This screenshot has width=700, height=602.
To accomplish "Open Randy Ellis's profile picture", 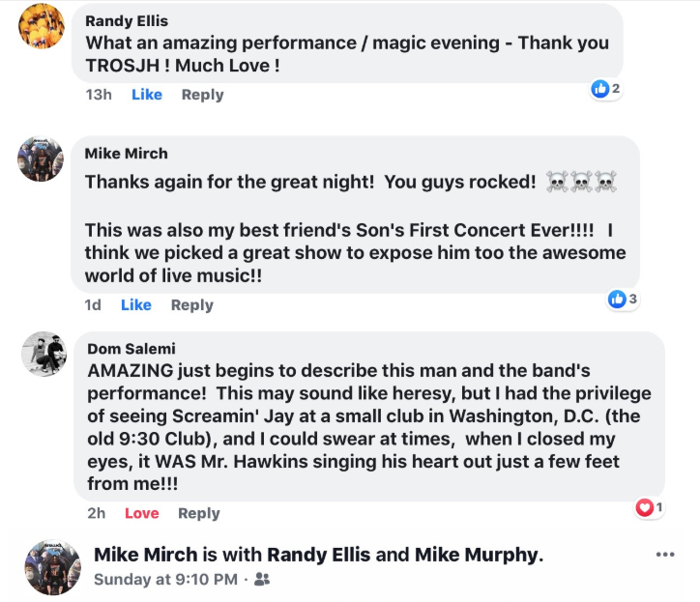I will [42, 26].
